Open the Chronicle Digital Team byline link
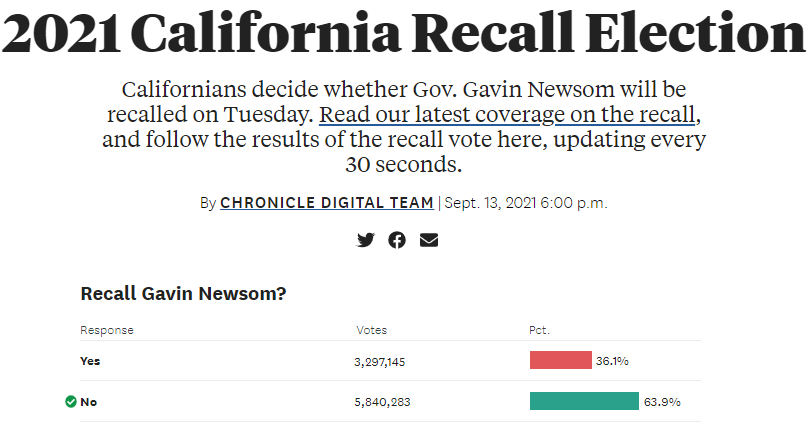This screenshot has height=432, width=812. [x=327, y=203]
